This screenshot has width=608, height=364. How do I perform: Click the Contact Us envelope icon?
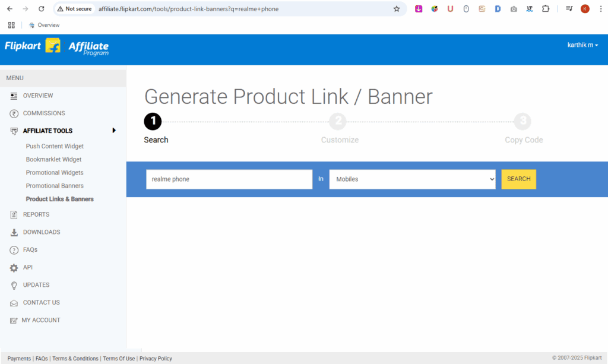tap(14, 303)
